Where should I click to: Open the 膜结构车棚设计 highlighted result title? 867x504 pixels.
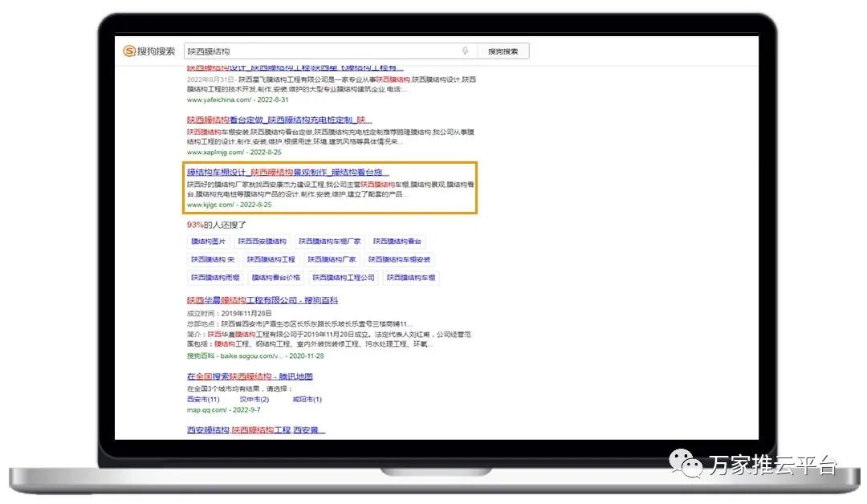(287, 173)
